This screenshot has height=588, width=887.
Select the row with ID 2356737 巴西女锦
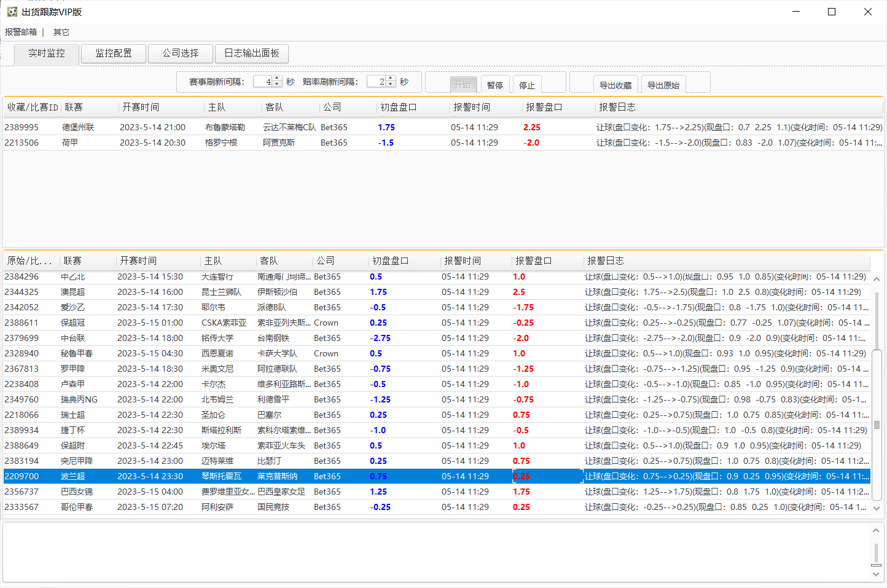[437, 492]
